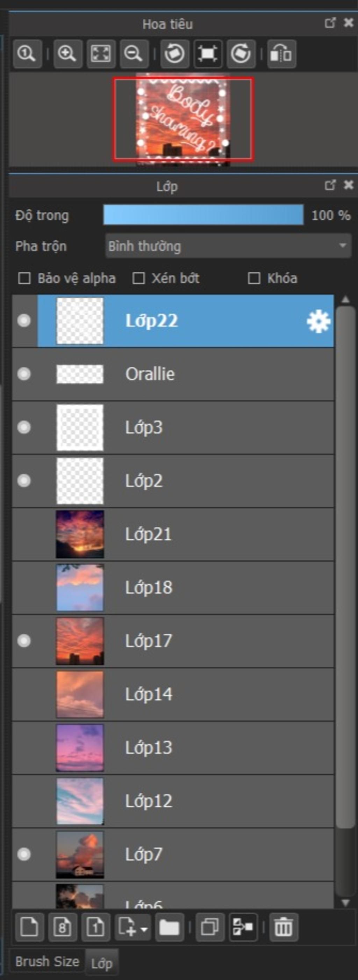
Task: Open layer settings gear for Lớp22
Action: [318, 321]
